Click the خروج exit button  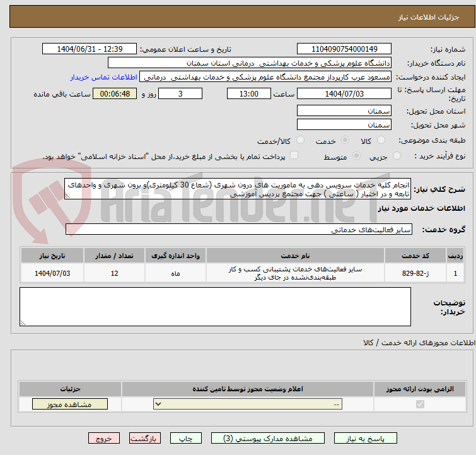(104, 439)
